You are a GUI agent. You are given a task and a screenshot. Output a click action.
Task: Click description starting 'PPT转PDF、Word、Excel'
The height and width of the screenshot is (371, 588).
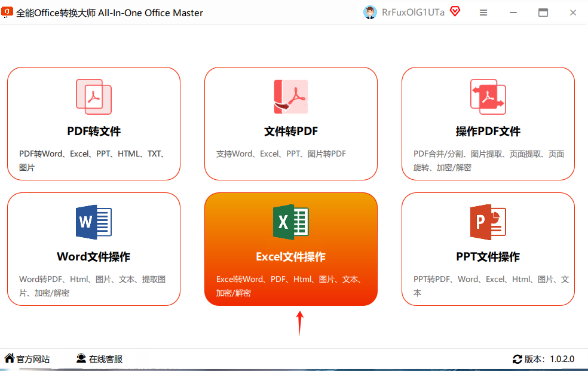tap(491, 286)
